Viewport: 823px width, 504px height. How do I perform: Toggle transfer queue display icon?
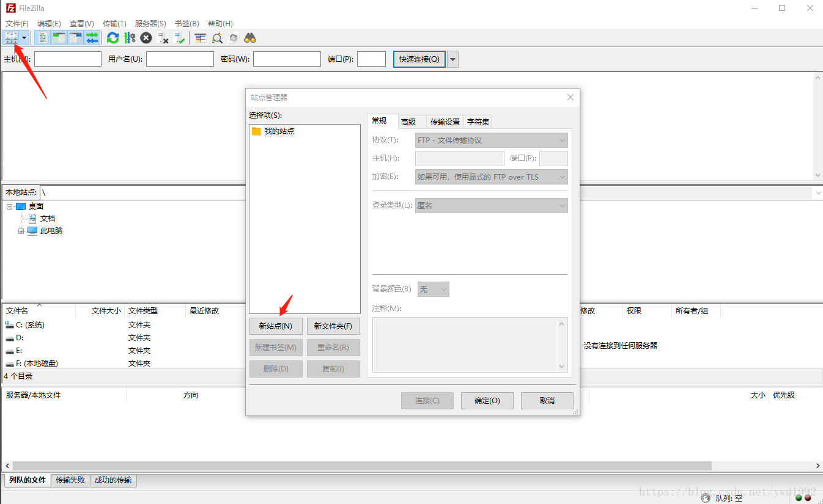(x=92, y=38)
